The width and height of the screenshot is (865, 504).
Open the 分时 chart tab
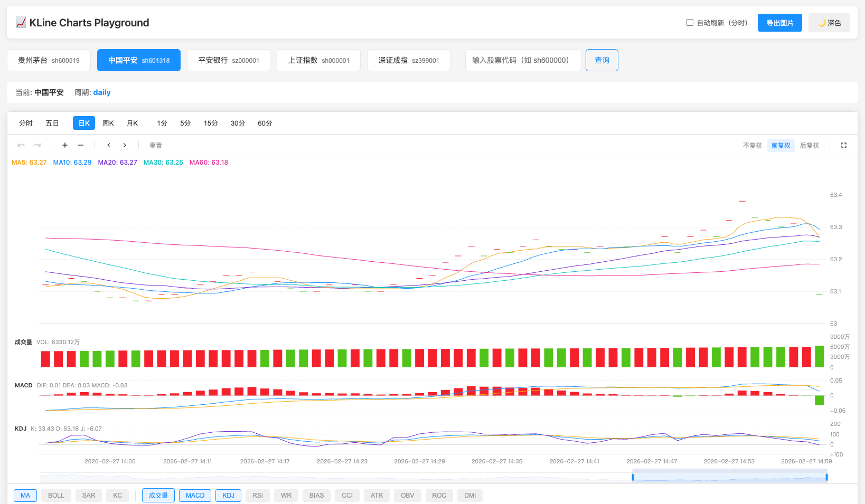pyautogui.click(x=26, y=123)
